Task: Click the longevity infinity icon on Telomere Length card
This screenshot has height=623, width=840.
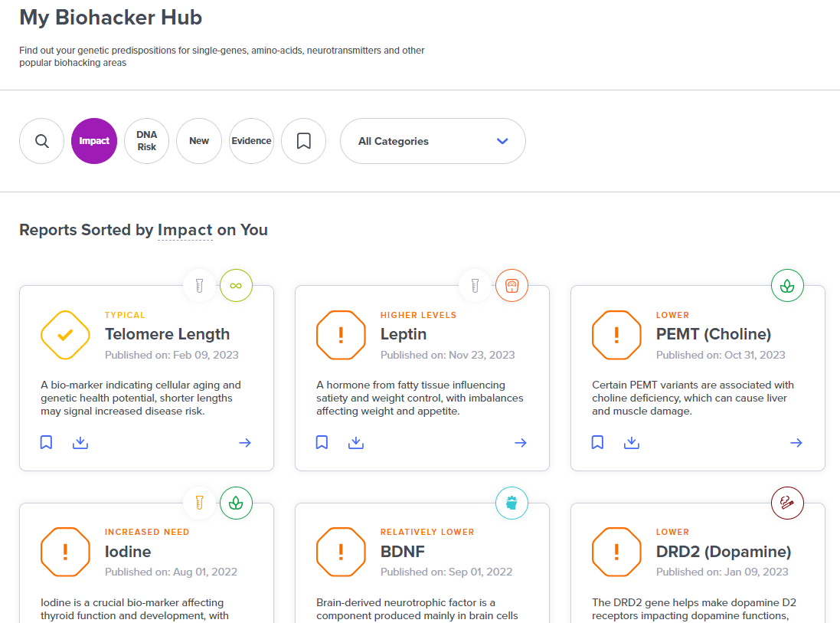Action: [x=236, y=285]
